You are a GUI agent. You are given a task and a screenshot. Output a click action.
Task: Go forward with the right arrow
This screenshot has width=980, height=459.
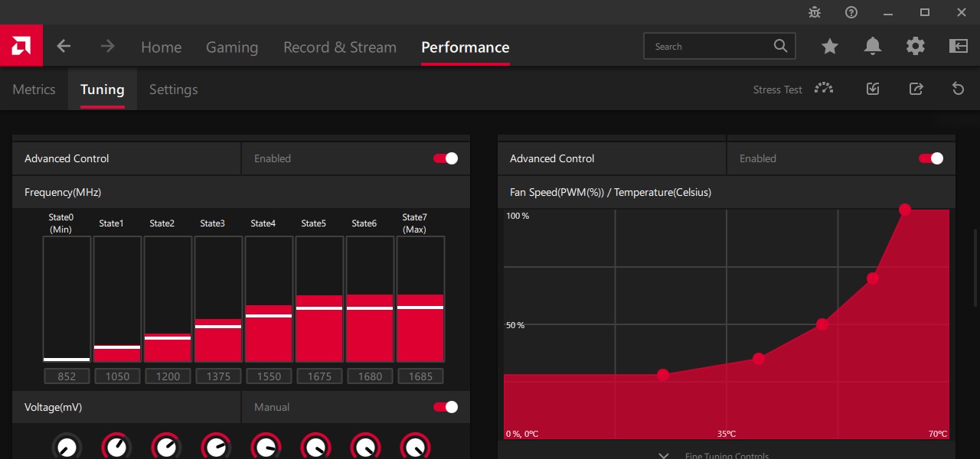click(x=107, y=47)
